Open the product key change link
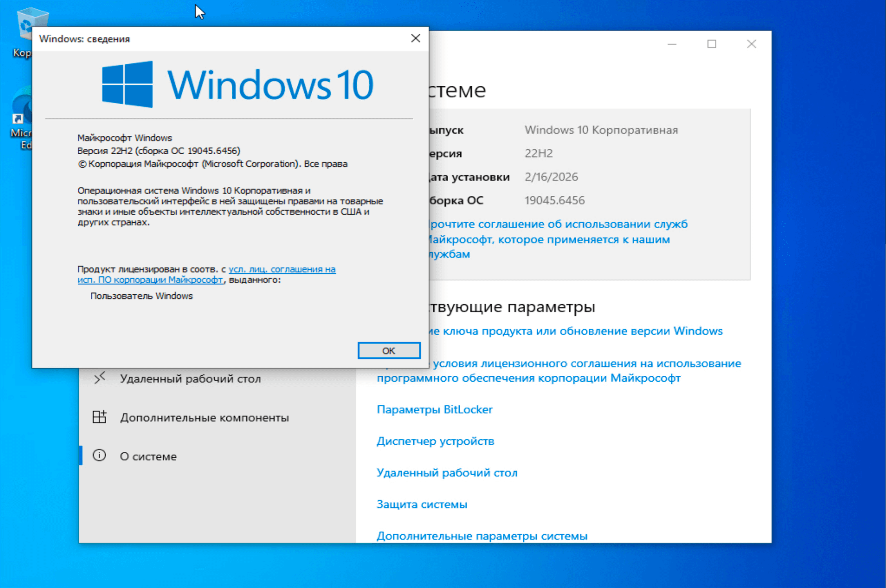The image size is (886, 588). pos(576,331)
